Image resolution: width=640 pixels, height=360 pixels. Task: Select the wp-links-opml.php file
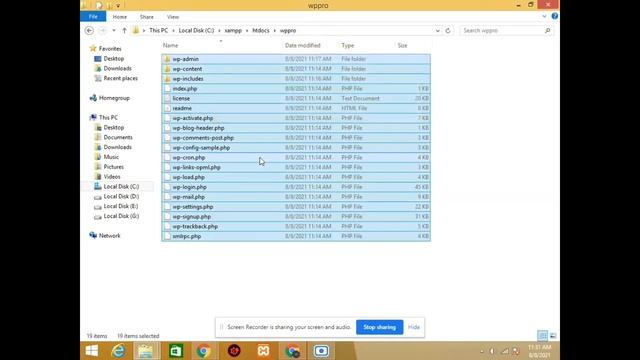click(x=296, y=167)
